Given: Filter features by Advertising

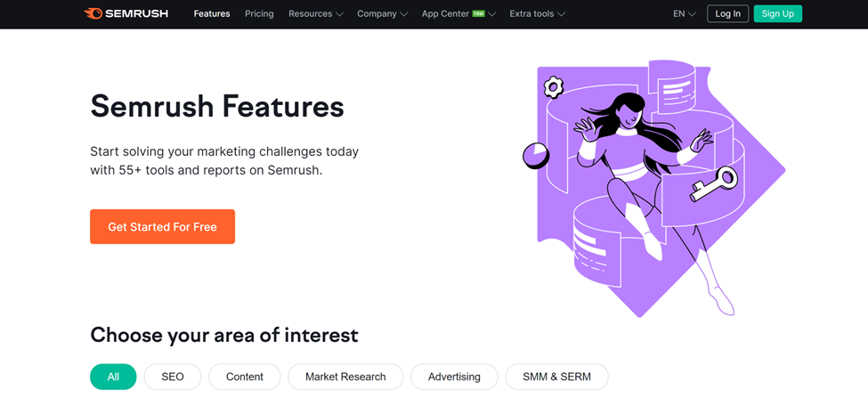Looking at the screenshot, I should tap(454, 377).
